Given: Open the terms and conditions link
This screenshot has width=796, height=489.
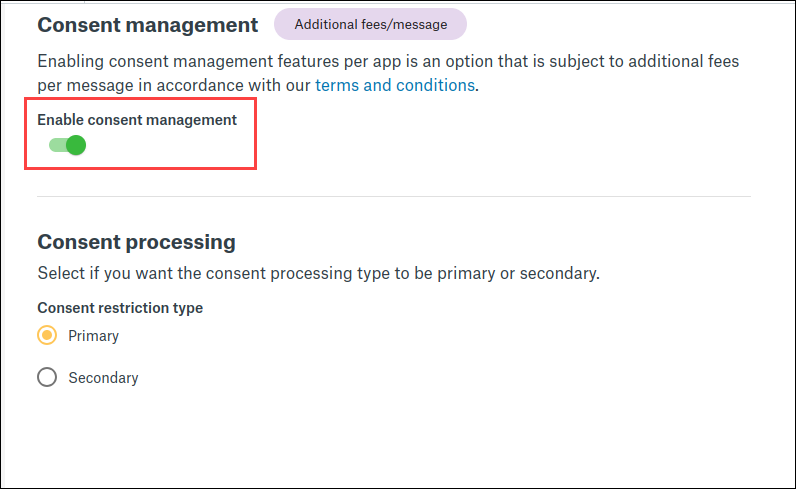Looking at the screenshot, I should pos(395,85).
